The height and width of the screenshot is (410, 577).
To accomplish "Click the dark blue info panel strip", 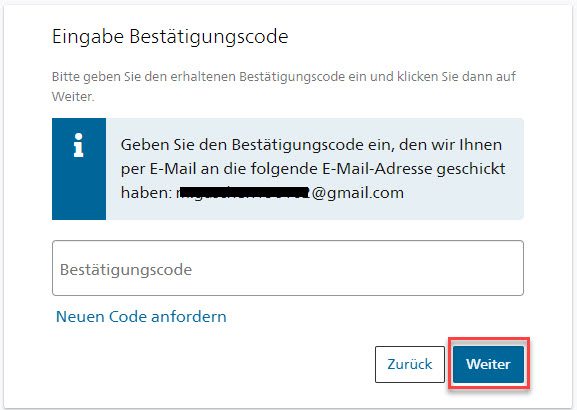I will [x=79, y=169].
